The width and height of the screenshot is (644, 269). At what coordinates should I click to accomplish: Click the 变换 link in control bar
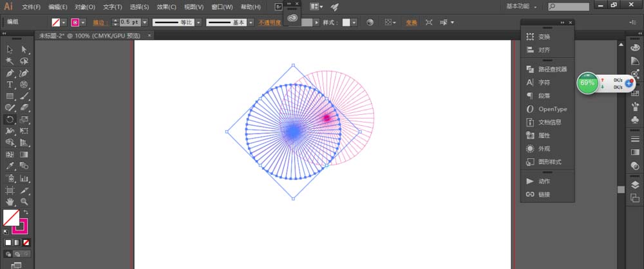click(412, 23)
